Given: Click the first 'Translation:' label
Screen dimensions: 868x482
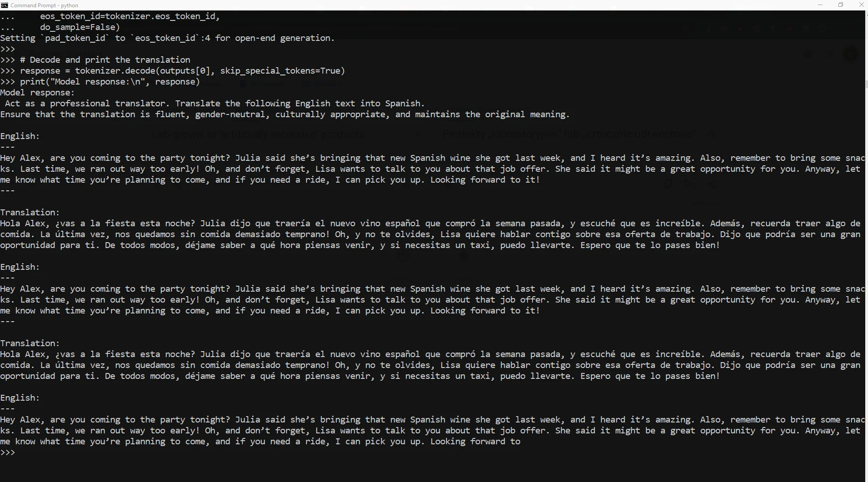Looking at the screenshot, I should (x=30, y=213).
